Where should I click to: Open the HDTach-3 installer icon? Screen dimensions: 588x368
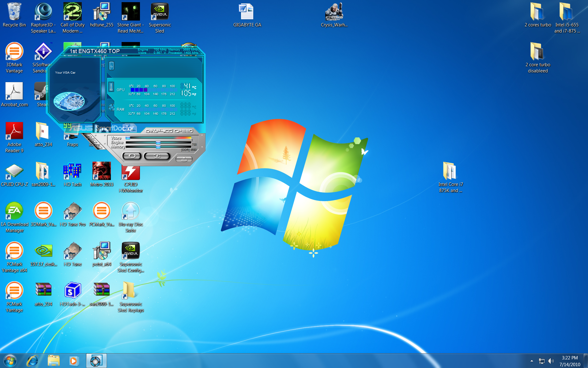[73, 294]
